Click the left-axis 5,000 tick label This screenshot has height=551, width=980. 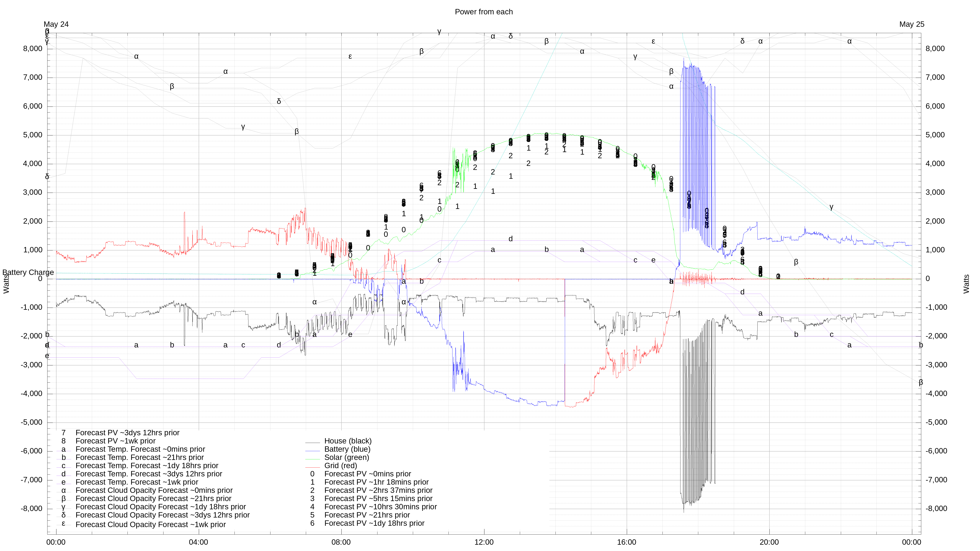[33, 135]
